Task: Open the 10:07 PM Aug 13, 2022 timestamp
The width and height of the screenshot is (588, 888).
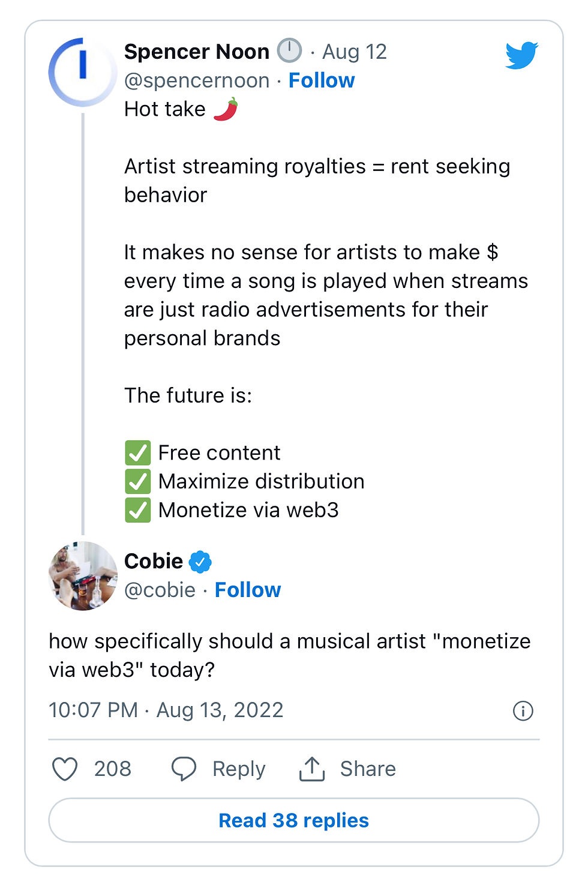Action: pos(166,710)
